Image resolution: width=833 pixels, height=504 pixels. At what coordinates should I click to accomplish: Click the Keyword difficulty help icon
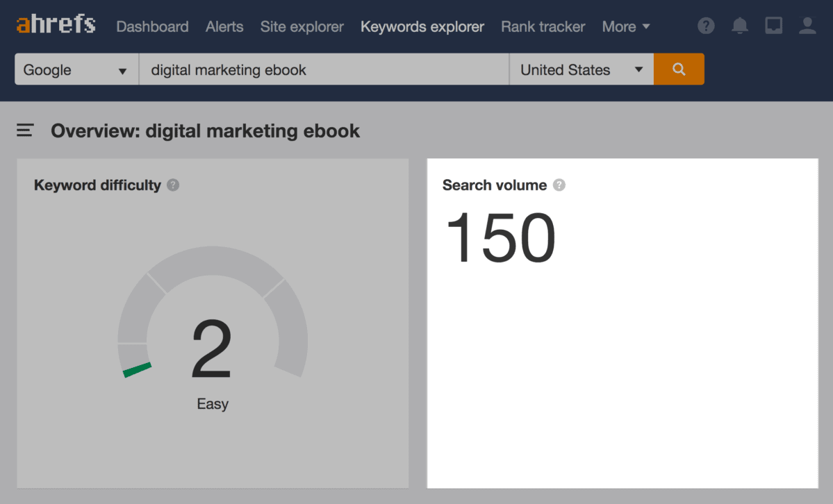pyautogui.click(x=173, y=185)
